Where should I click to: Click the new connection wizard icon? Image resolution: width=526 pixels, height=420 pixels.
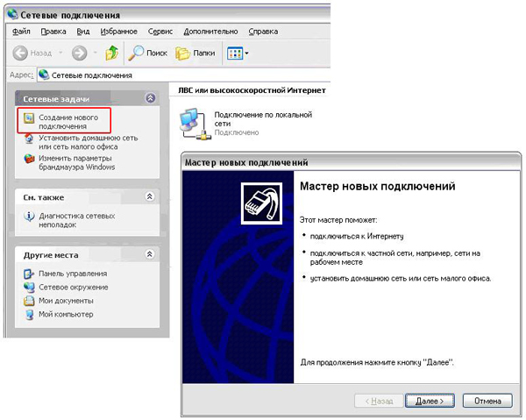click(29, 118)
